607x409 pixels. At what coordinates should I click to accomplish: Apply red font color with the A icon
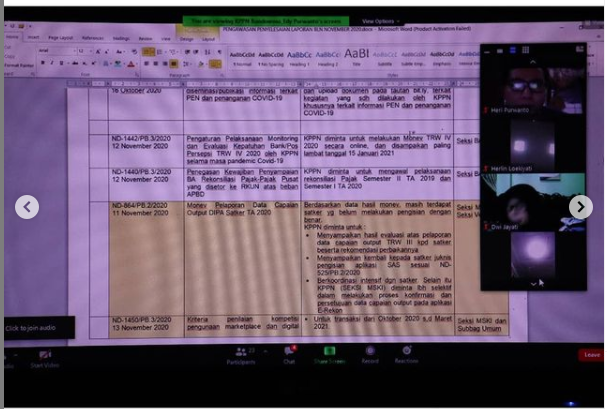pos(131,64)
